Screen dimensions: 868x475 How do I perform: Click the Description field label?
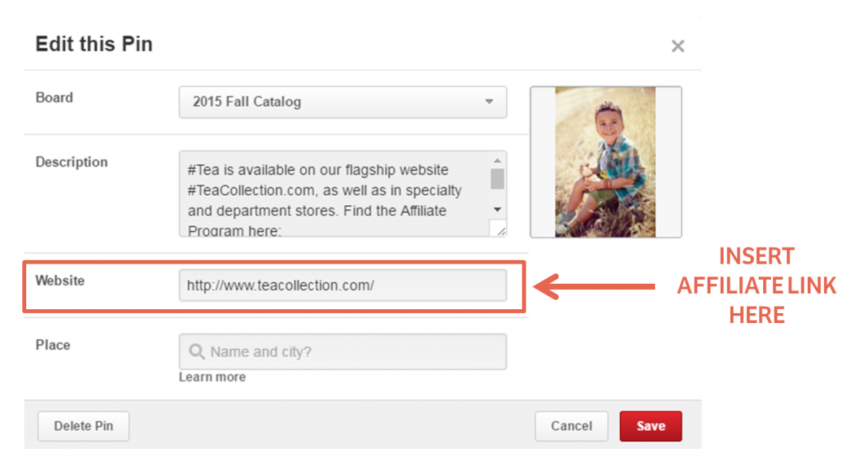(72, 162)
